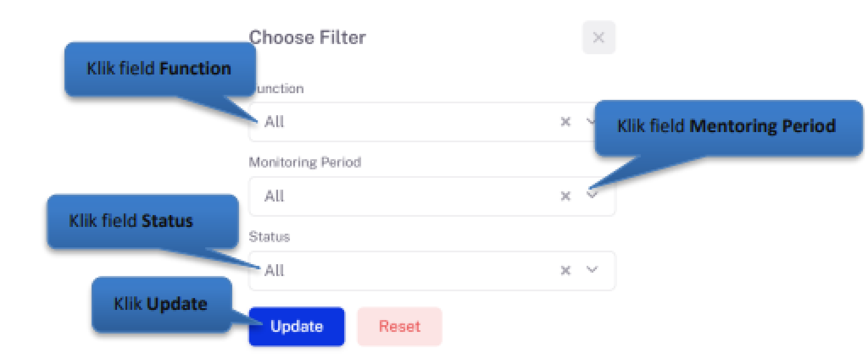
Task: Select the Function field showing All
Action: (381, 122)
